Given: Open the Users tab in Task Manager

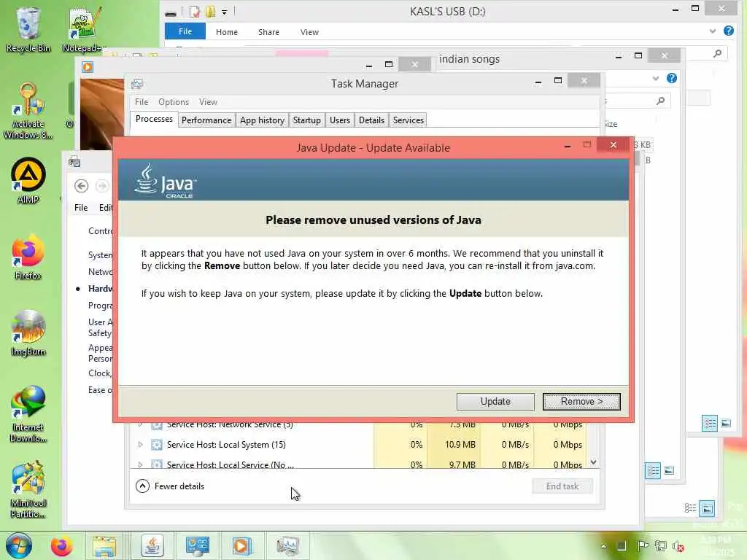Looking at the screenshot, I should click(340, 120).
